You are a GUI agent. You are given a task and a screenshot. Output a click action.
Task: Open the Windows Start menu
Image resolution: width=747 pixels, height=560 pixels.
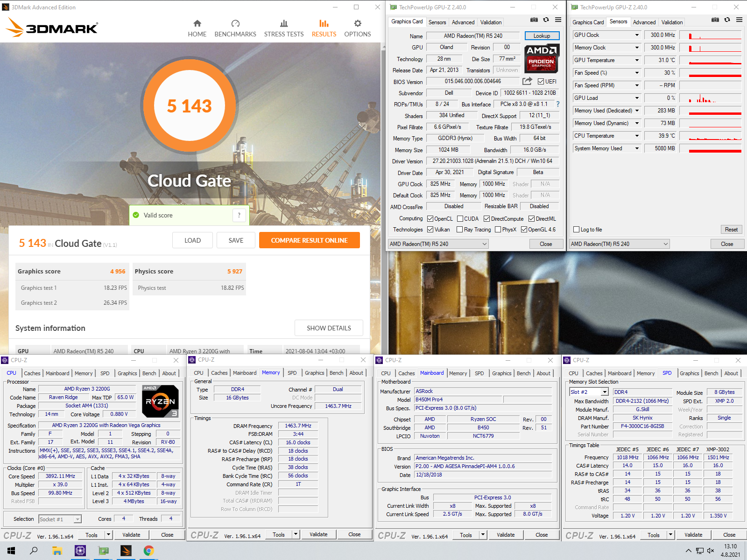11,551
